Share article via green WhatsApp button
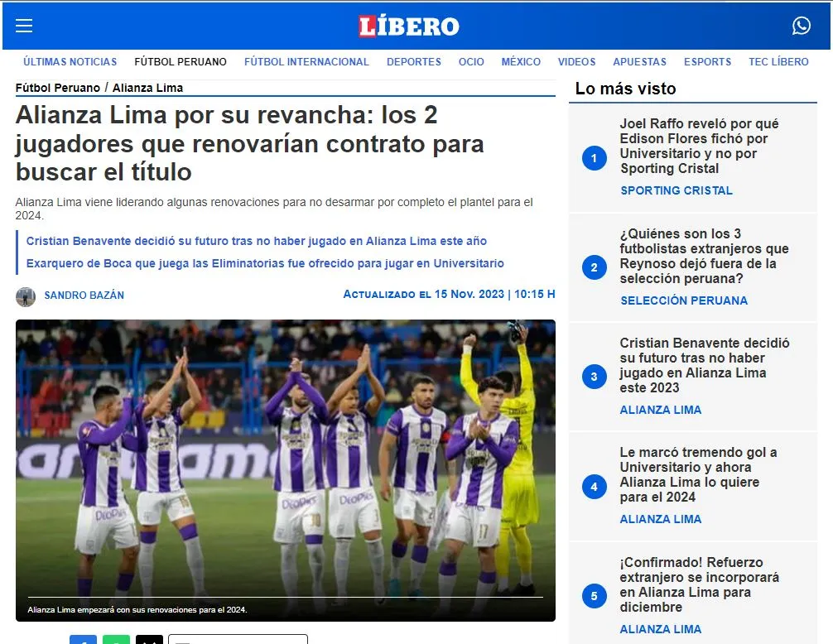 (x=117, y=640)
